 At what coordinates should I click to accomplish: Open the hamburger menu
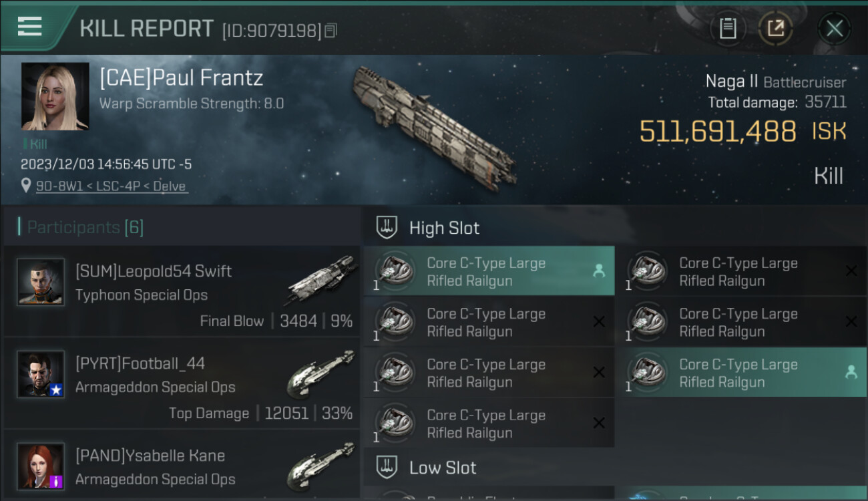[30, 27]
